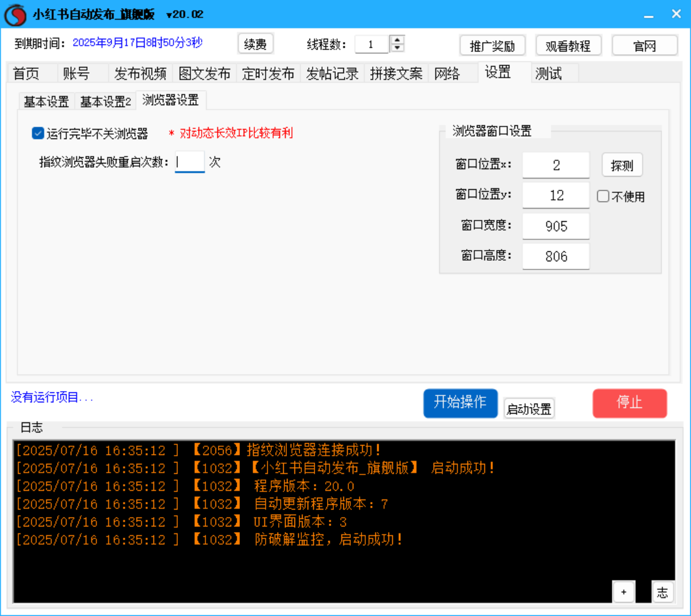Click log line 自动更新程序版本：7
Screen dimensions: 691x616
coord(202,504)
